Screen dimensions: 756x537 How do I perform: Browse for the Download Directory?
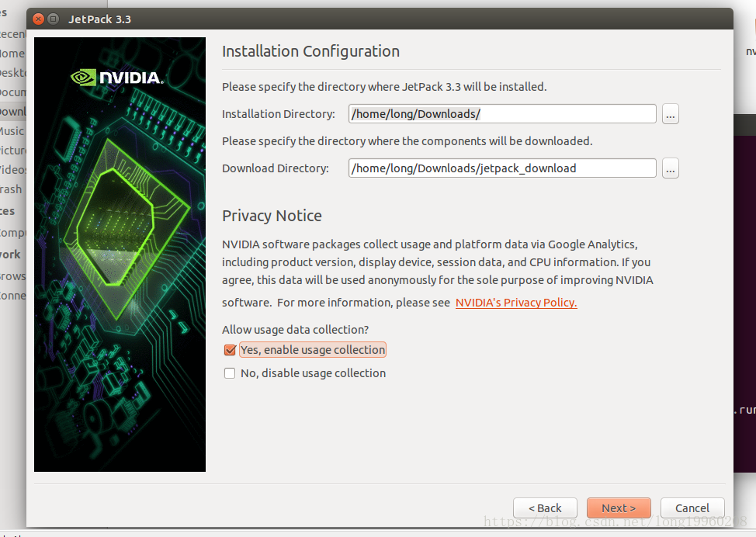(x=670, y=168)
